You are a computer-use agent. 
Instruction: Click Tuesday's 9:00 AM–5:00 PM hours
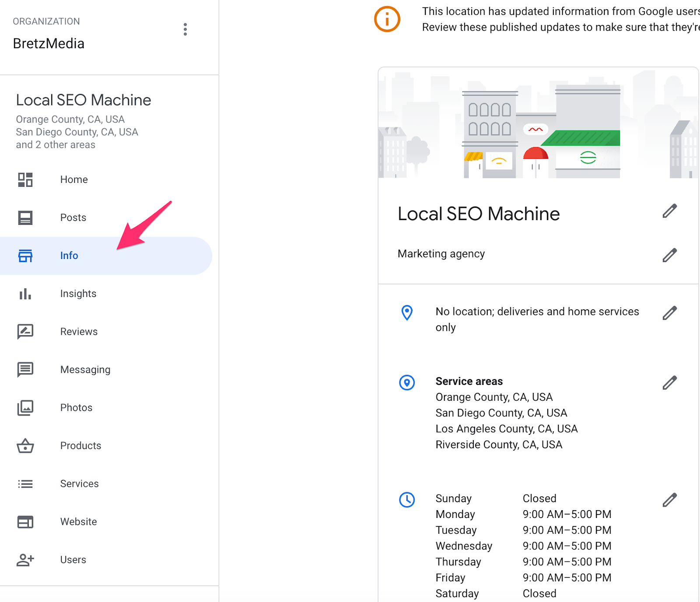567,530
